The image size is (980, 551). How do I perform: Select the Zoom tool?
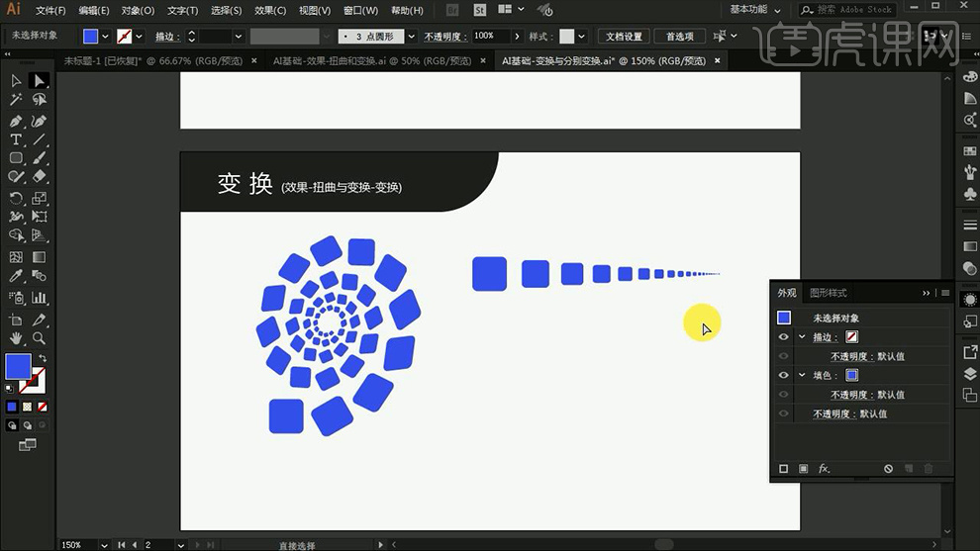tap(39, 338)
